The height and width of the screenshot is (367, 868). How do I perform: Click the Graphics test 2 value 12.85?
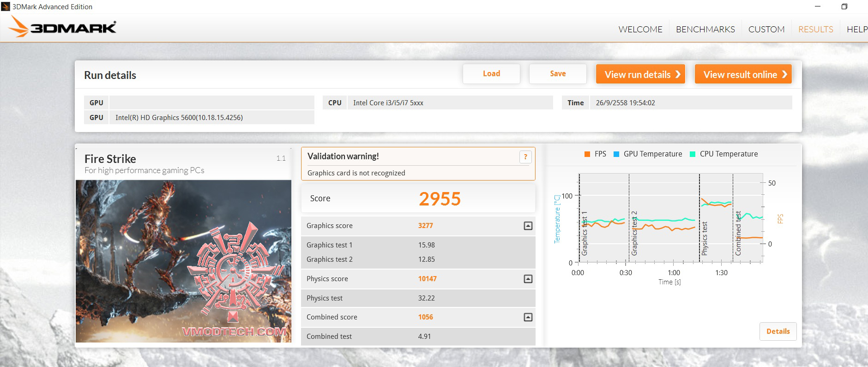[x=427, y=259]
